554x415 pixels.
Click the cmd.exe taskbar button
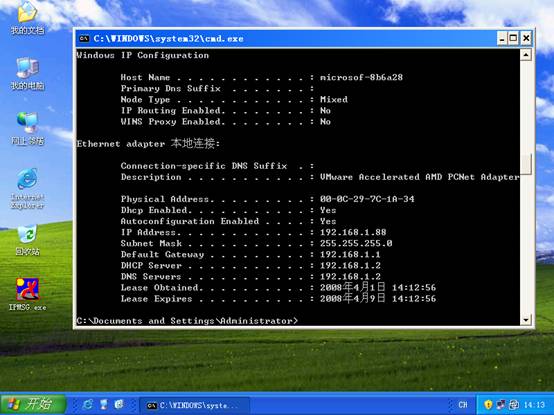pos(195,405)
